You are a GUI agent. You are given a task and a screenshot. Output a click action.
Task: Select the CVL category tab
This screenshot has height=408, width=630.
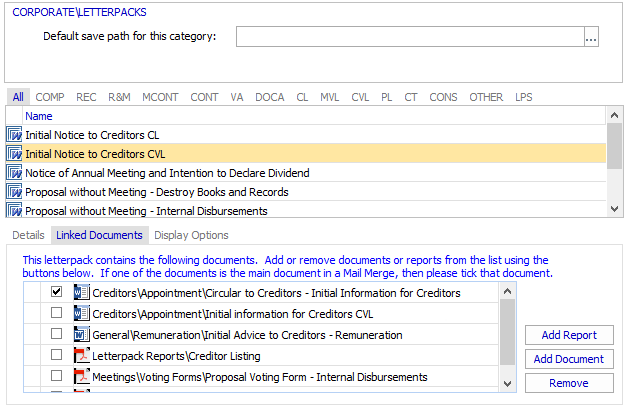point(360,97)
